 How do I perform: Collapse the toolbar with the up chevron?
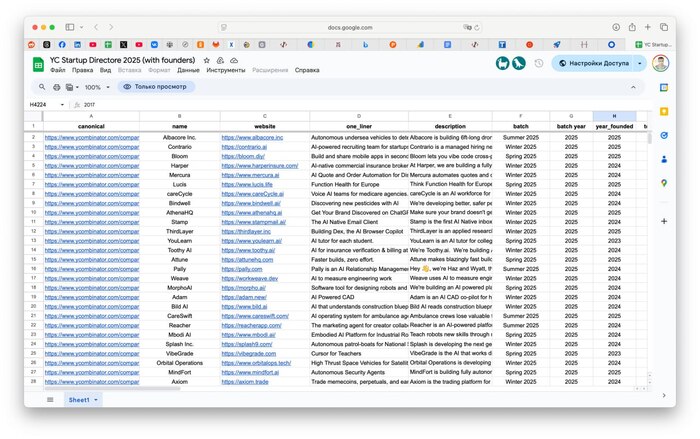(x=633, y=87)
